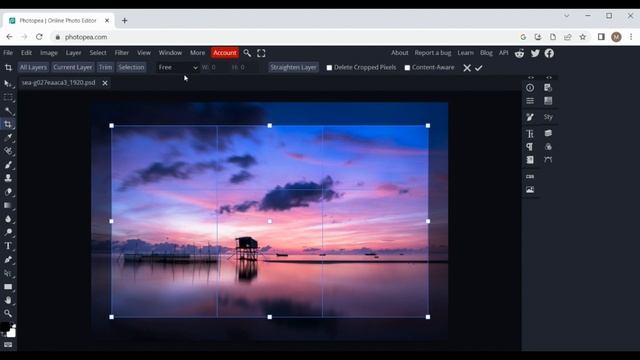
Task: Close the sea-g027eaaca3_1920.psd document tab
Action: [x=105, y=83]
